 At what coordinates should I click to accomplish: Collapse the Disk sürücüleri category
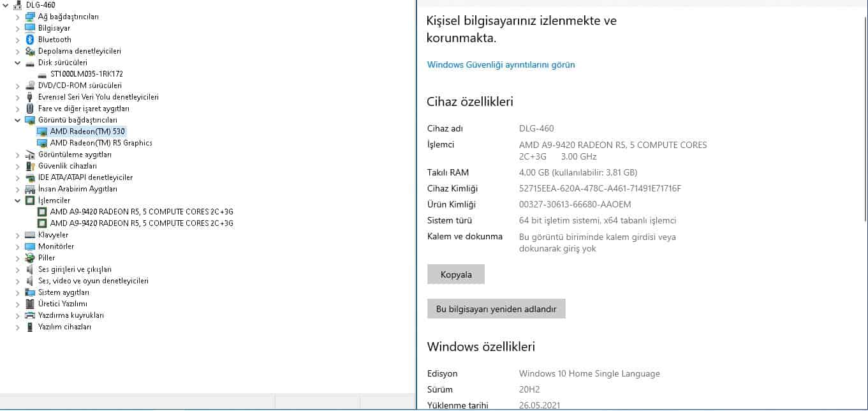(18, 63)
